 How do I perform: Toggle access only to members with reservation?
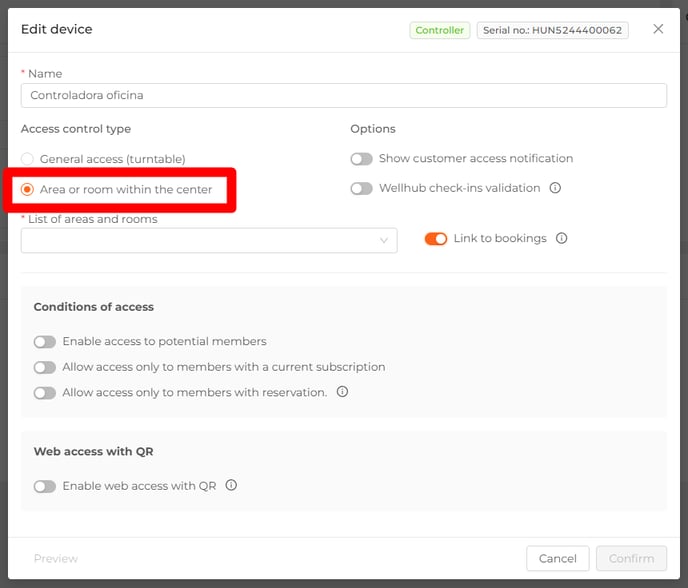coord(45,393)
